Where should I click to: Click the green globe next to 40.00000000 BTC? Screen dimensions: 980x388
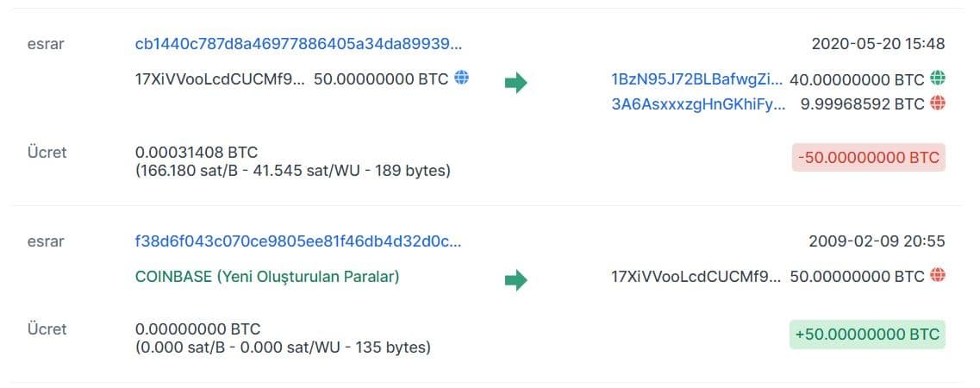click(938, 78)
